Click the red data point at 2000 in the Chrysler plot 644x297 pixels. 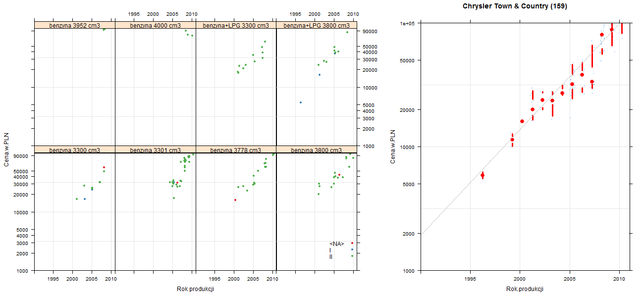click(522, 121)
